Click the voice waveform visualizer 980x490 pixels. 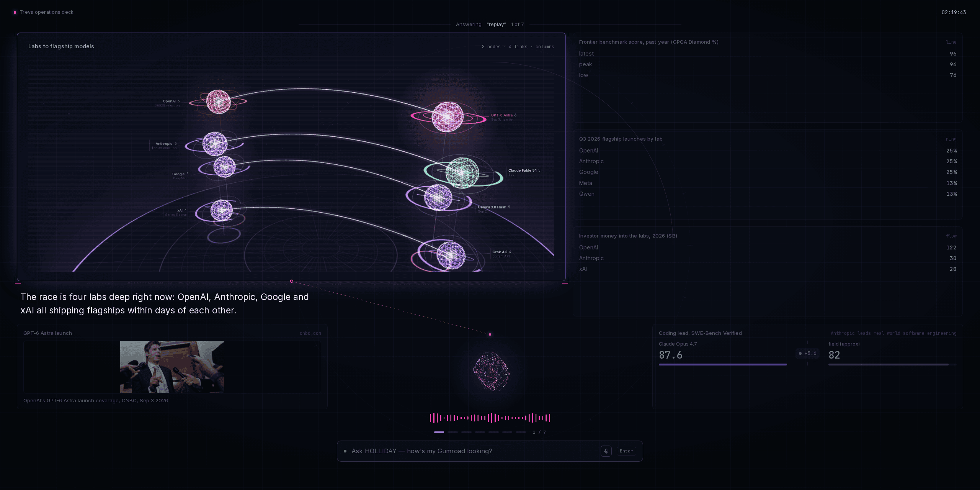tap(490, 418)
